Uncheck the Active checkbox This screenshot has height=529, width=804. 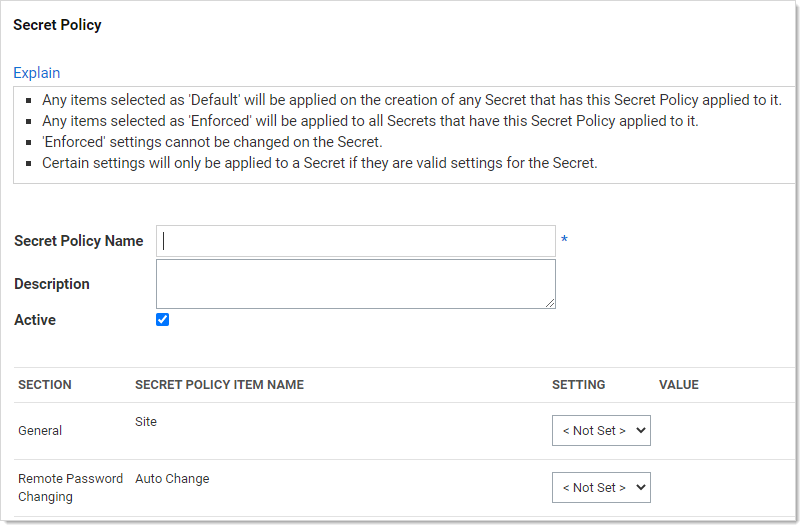click(163, 320)
